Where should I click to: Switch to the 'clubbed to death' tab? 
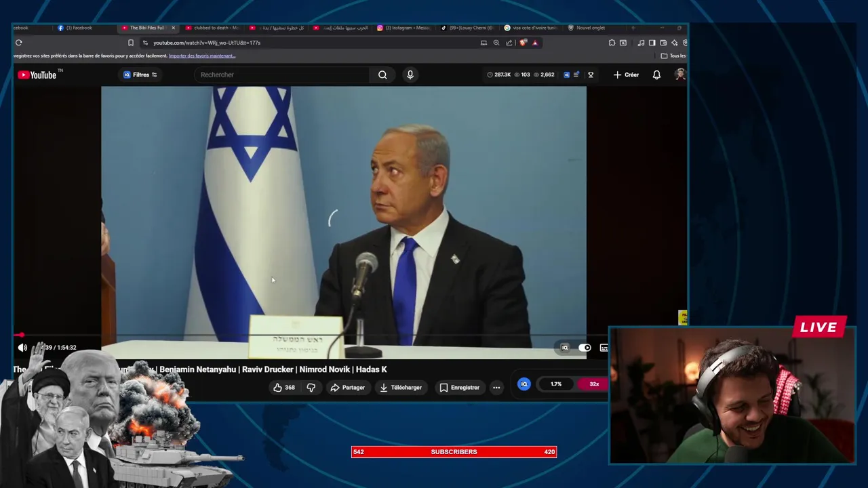pos(213,28)
